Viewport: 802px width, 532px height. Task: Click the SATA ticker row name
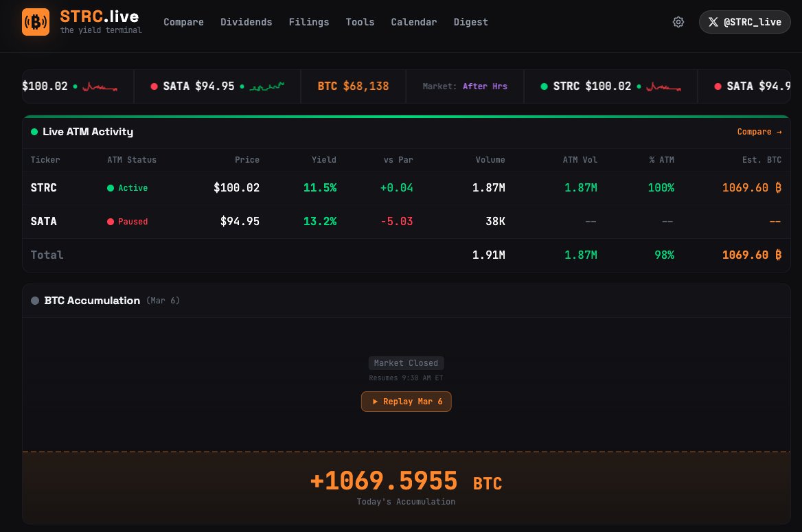(43, 221)
